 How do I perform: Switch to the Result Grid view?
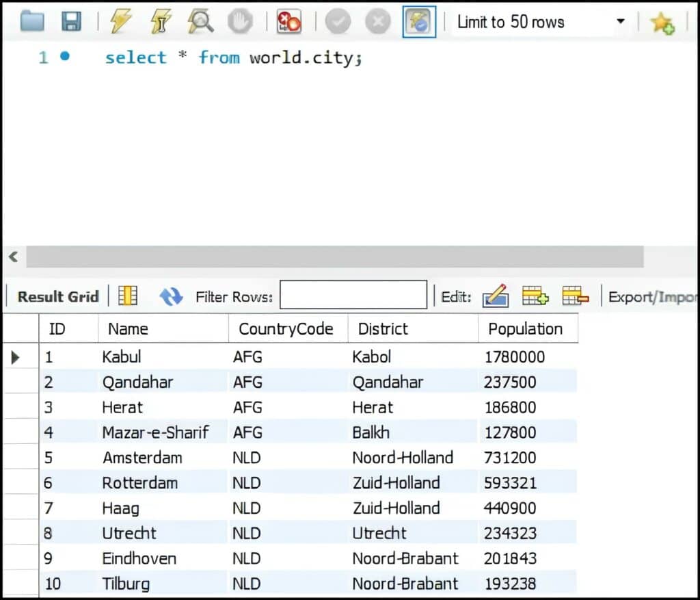[x=57, y=297]
